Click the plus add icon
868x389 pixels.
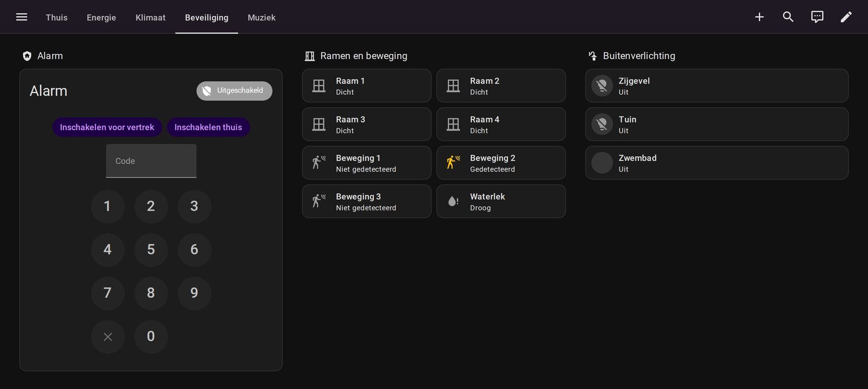tap(759, 17)
